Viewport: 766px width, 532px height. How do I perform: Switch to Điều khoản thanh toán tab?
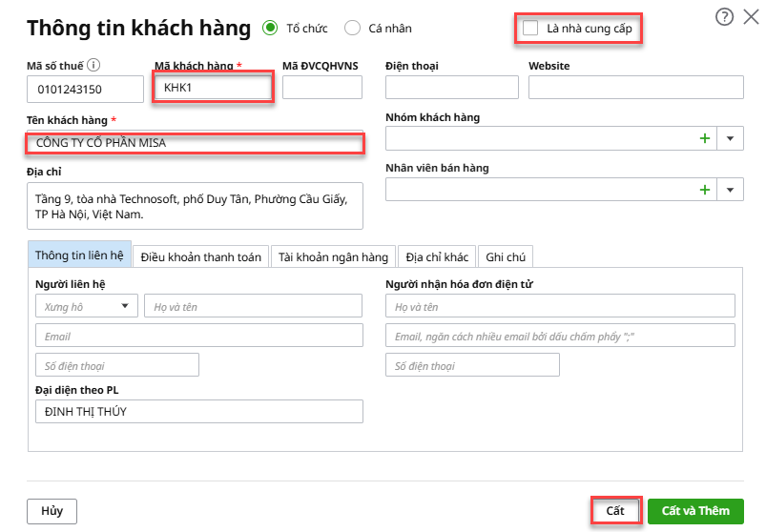pos(201,256)
